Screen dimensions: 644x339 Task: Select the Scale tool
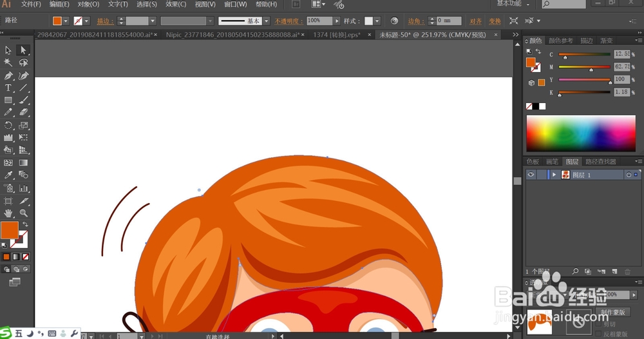tap(23, 125)
